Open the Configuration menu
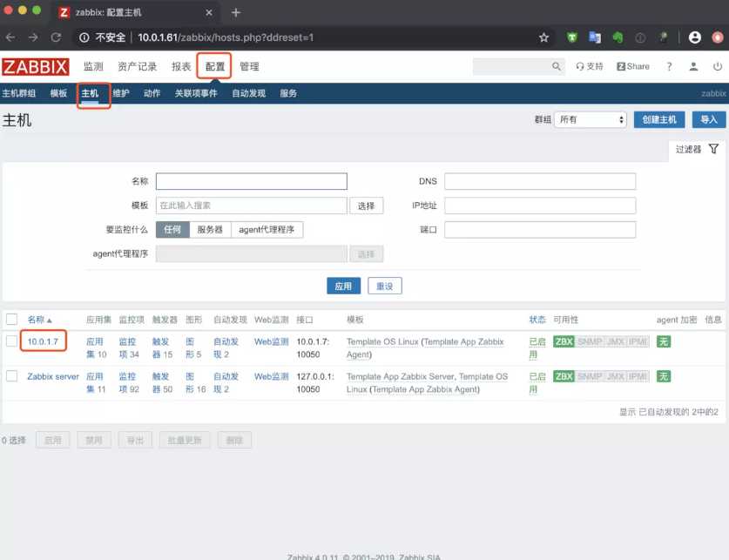 pyautogui.click(x=214, y=66)
